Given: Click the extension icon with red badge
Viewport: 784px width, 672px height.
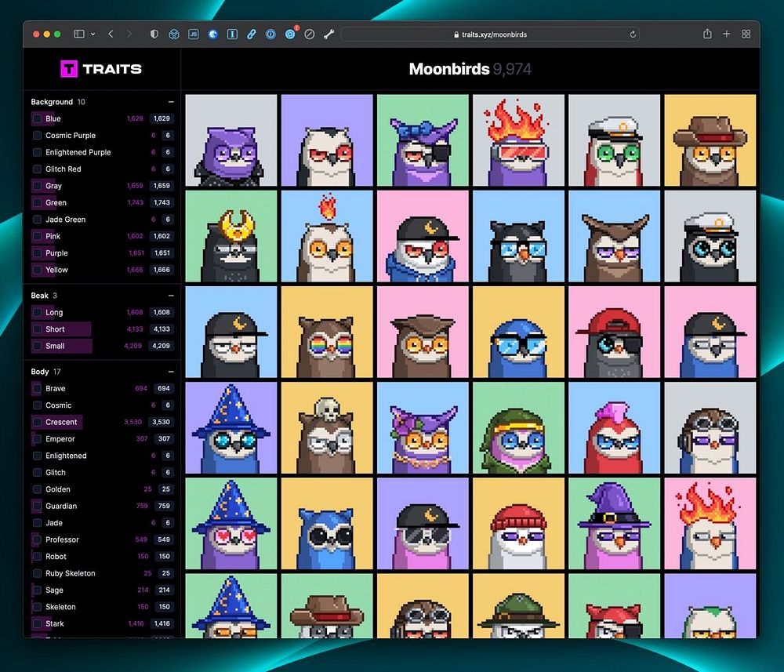Looking at the screenshot, I should click(x=291, y=34).
